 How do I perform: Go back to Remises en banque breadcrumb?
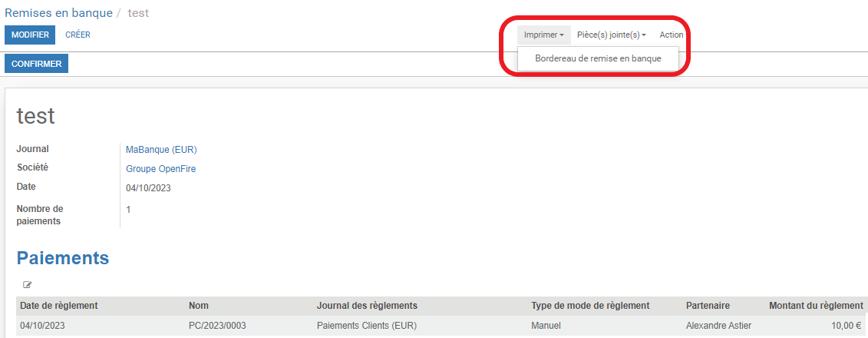point(58,13)
